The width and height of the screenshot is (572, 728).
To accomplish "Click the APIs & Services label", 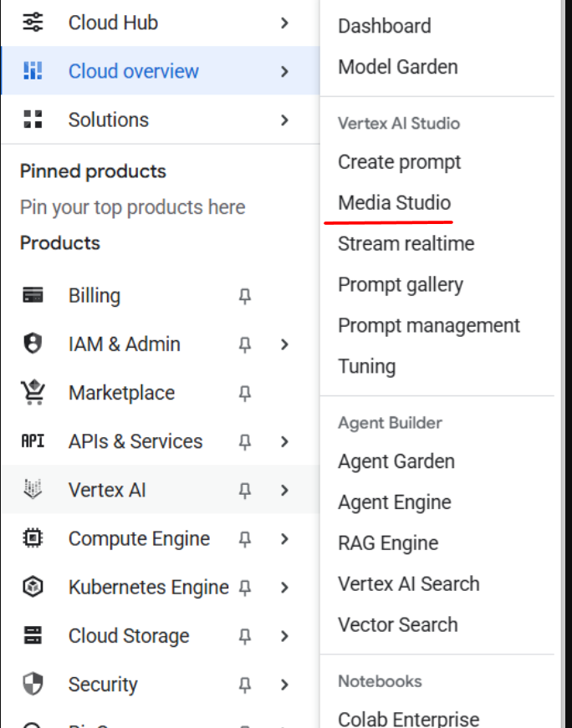I will pyautogui.click(x=135, y=441).
